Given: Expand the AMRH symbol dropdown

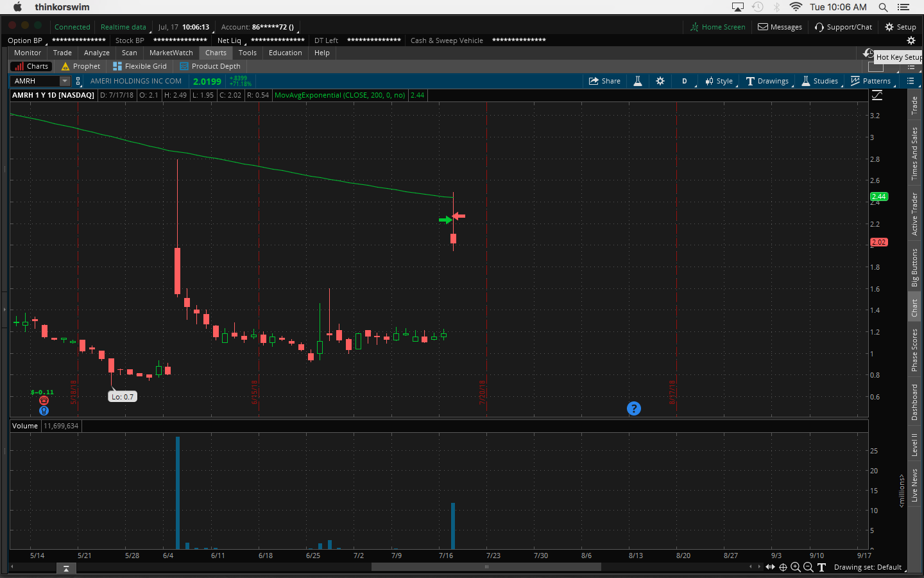Looking at the screenshot, I should [65, 81].
